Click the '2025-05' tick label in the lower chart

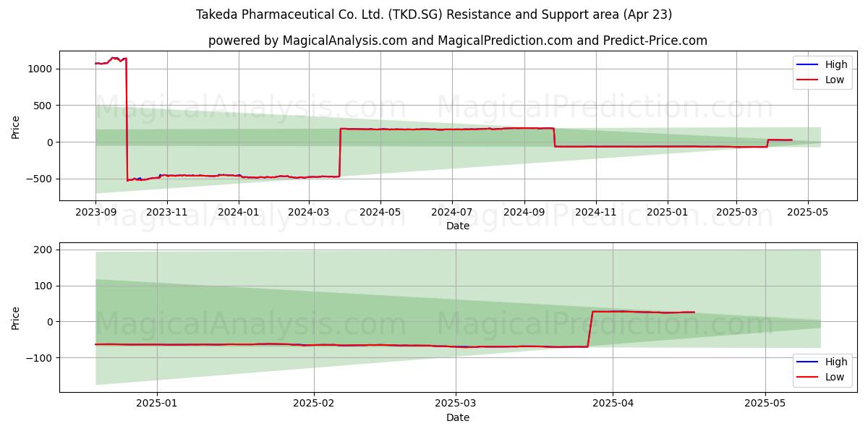[765, 403]
